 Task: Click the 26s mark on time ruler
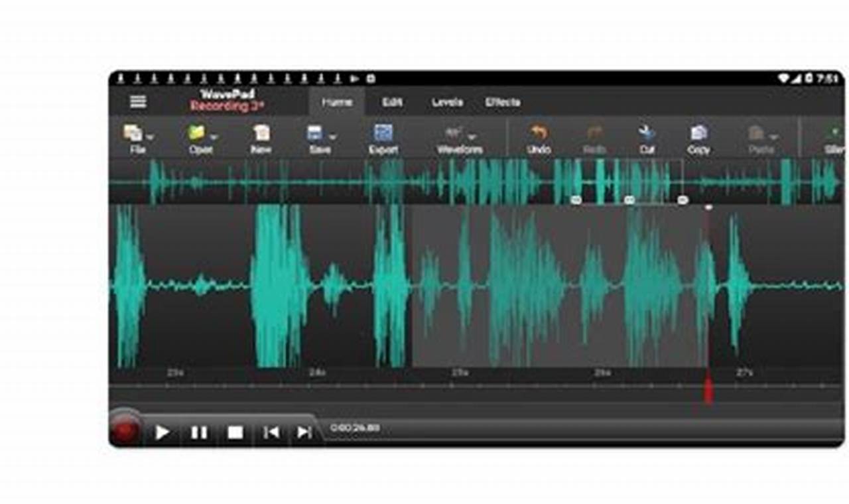(x=602, y=373)
